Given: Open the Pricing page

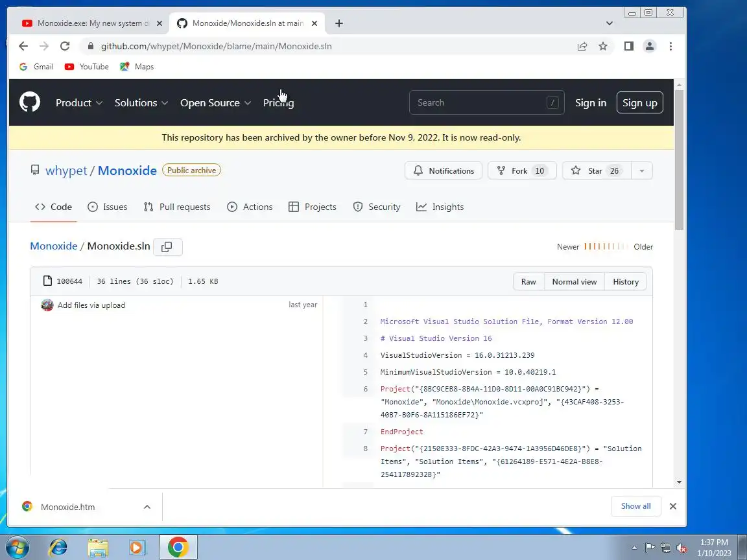Looking at the screenshot, I should [x=279, y=102].
